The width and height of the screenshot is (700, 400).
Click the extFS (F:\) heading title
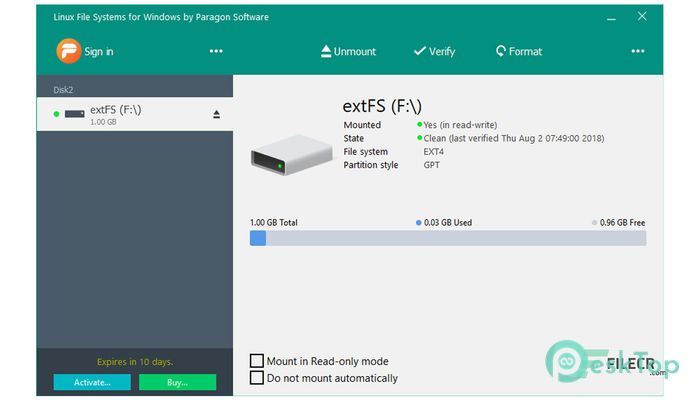[x=382, y=106]
